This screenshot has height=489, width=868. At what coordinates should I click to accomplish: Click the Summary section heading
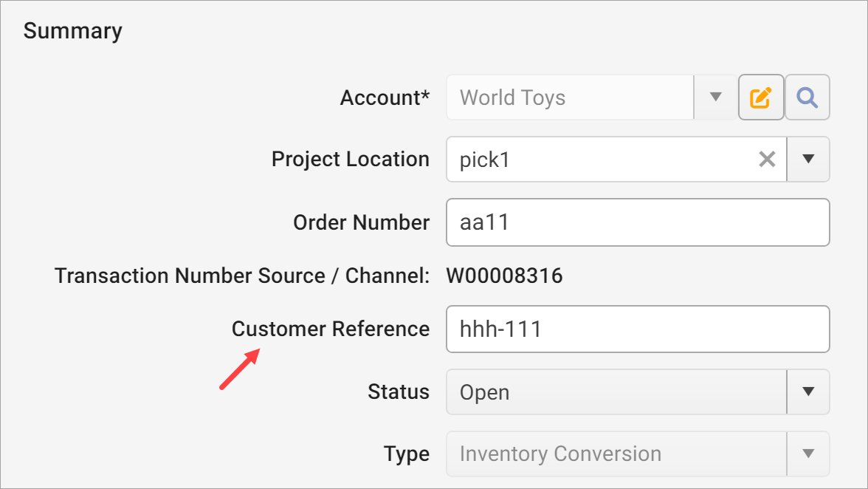coord(72,30)
